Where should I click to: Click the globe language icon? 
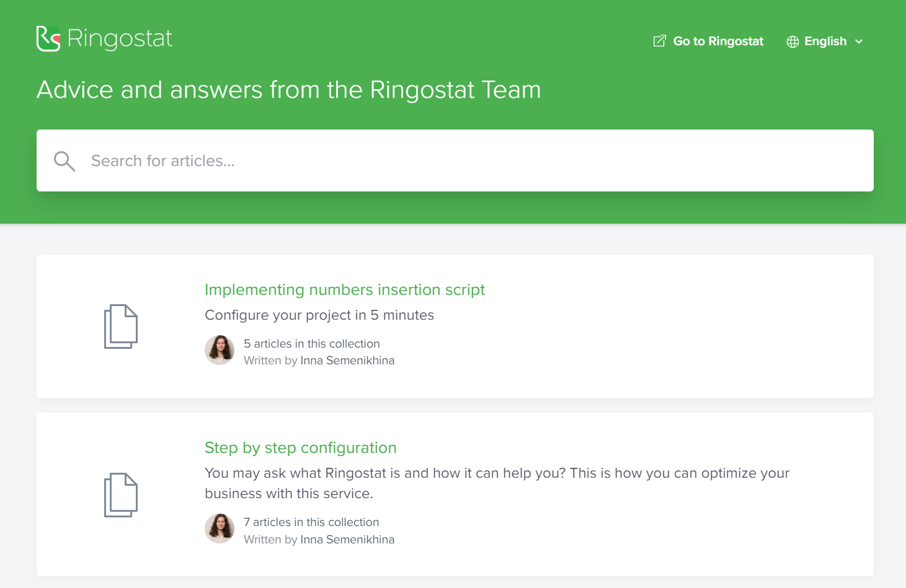click(x=793, y=42)
